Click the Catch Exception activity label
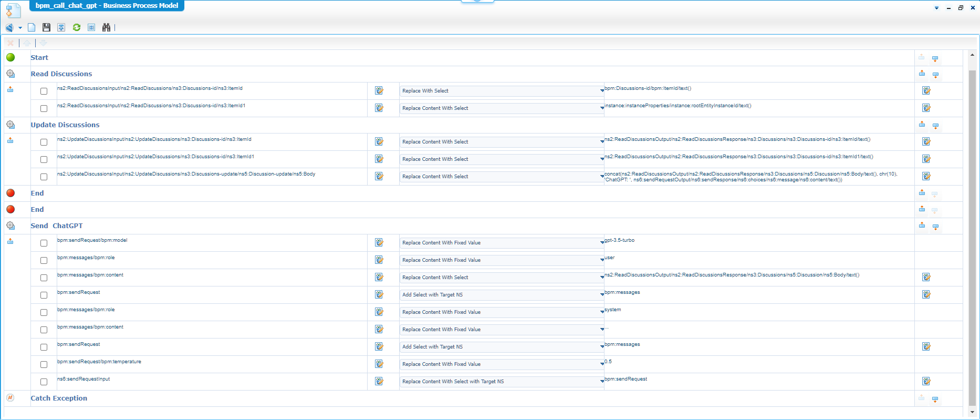980x420 pixels. click(59, 398)
